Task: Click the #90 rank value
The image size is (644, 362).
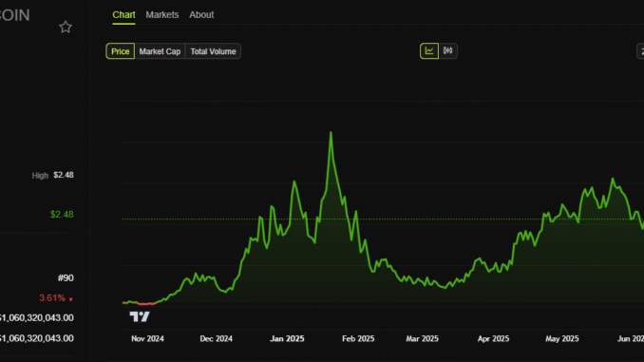Action: (66, 278)
